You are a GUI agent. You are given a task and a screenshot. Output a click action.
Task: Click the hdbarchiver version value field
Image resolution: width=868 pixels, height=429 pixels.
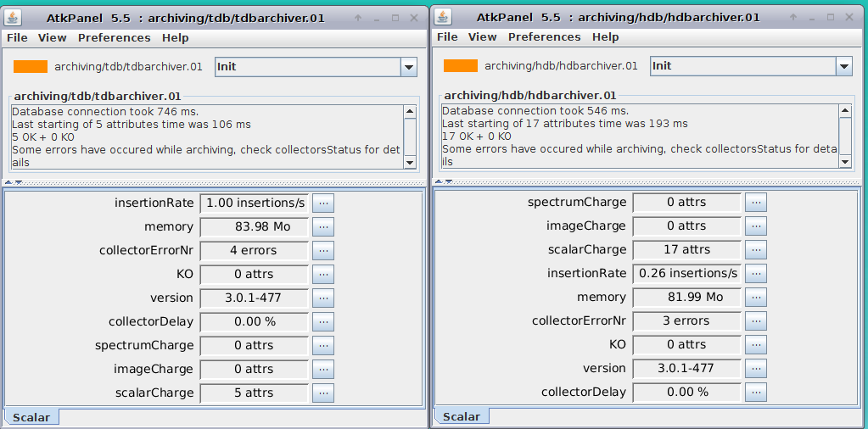click(686, 368)
